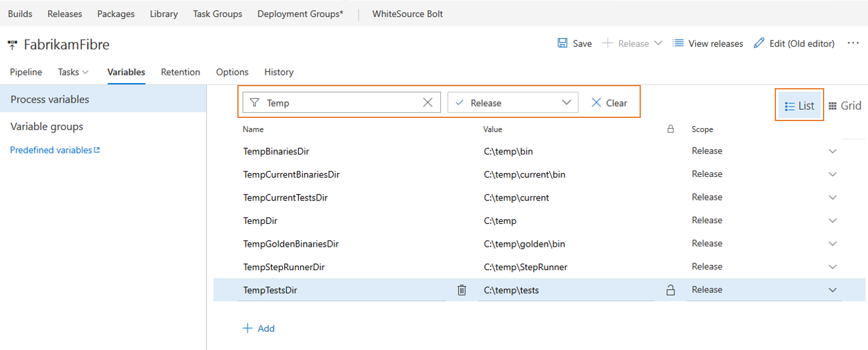
Task: Switch to Grid view
Action: pos(845,106)
